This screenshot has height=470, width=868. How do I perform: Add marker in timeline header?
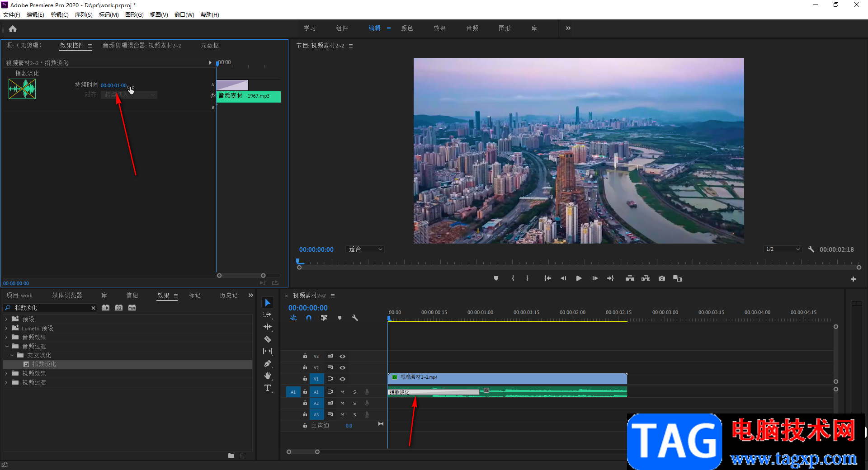340,318
